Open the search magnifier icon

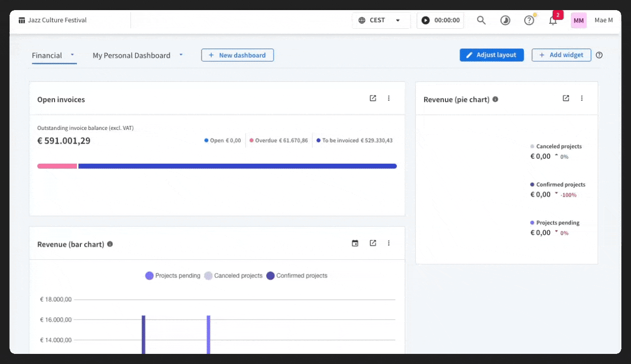(481, 20)
